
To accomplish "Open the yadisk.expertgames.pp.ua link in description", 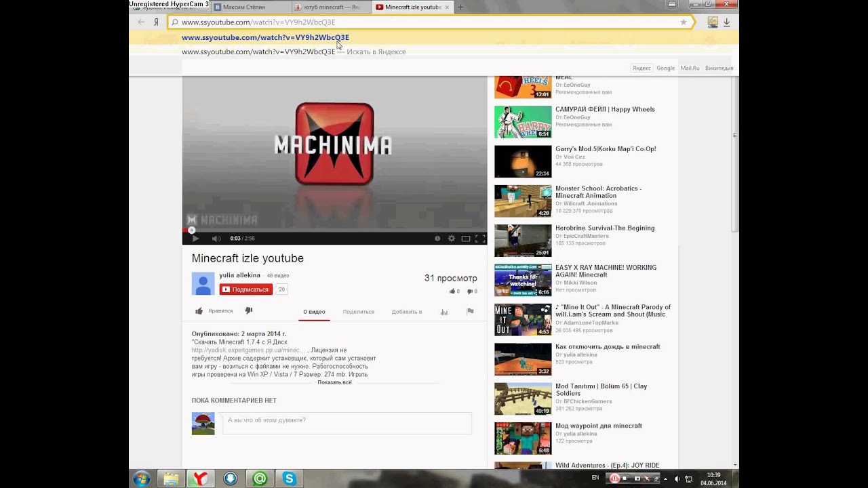I will coord(250,350).
